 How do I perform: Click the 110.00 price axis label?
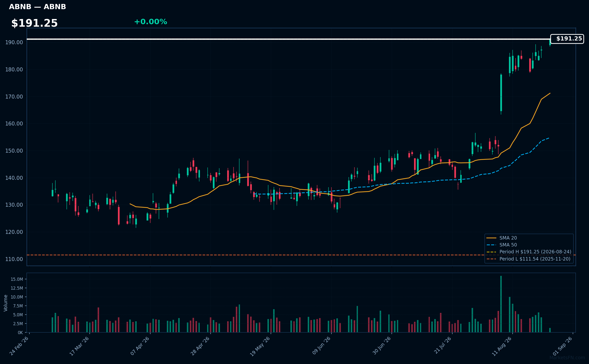(14, 259)
